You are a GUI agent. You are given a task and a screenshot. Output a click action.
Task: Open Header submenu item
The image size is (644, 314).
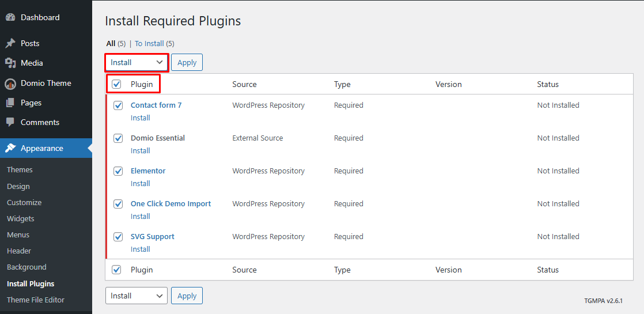coord(19,251)
